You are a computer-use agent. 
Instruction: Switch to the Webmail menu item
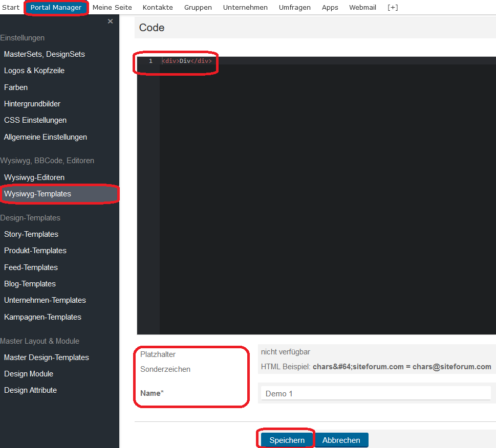tap(362, 7)
